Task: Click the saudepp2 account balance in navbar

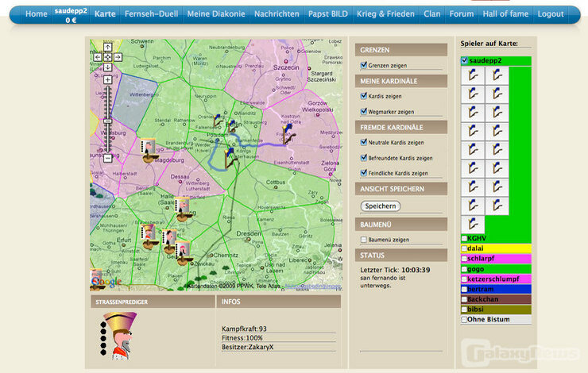Action: tap(71, 20)
